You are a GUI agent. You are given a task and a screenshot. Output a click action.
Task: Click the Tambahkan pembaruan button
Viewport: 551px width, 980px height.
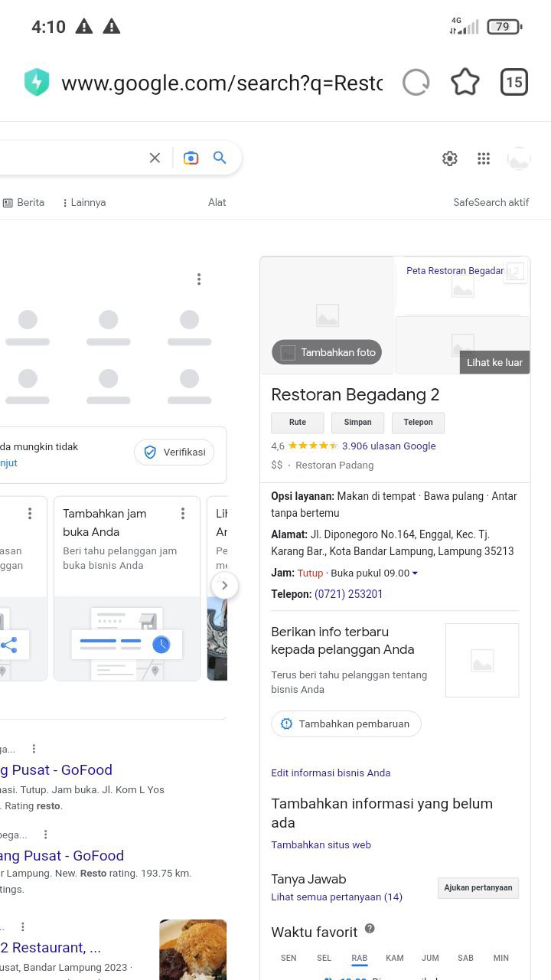[346, 724]
